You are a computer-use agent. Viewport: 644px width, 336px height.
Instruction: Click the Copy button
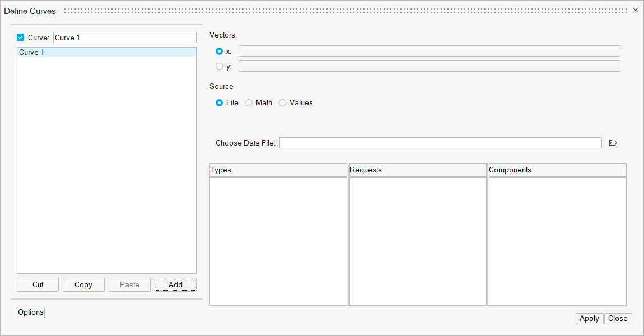click(83, 284)
